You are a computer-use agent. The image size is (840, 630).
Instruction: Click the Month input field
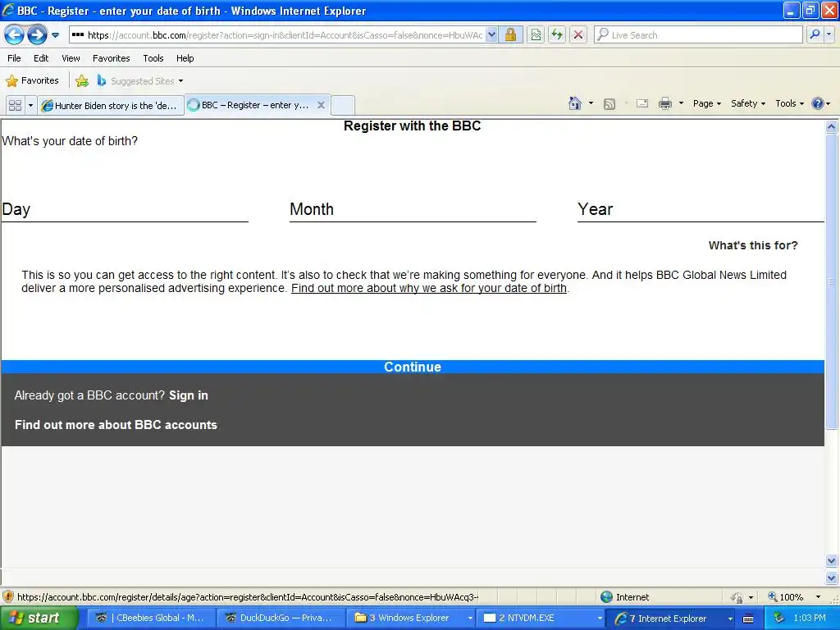pos(413,210)
